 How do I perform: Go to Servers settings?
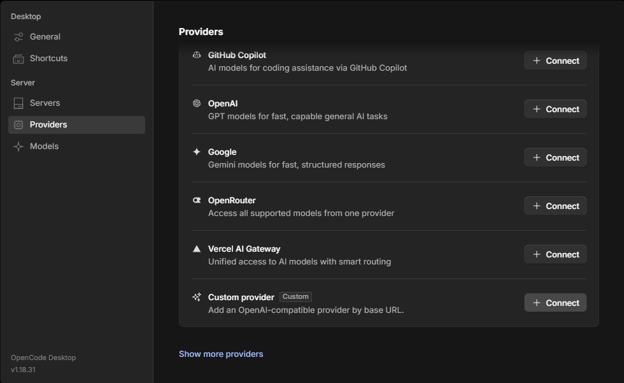(x=76, y=103)
